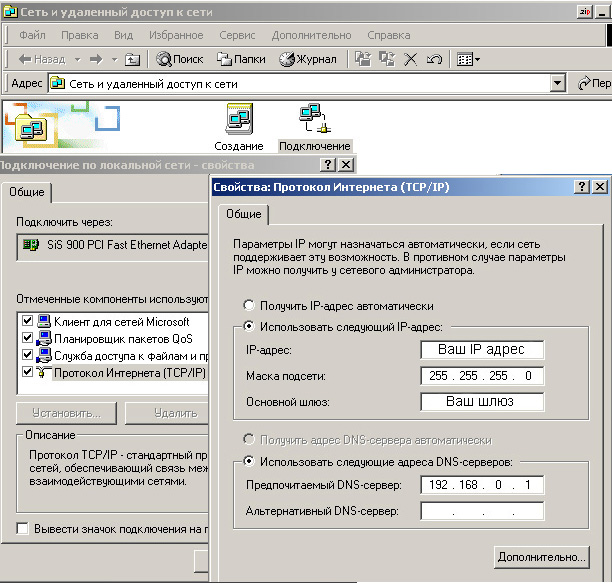Viewport: 612px width, 584px height.
Task: Toggle 'Планировщик пакетов QoS' checkbox
Action: [x=27, y=339]
